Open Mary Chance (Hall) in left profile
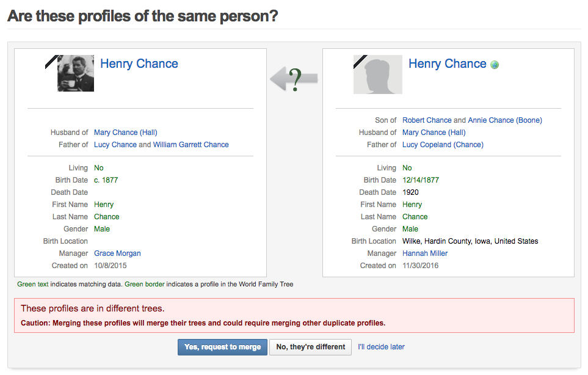This screenshot has width=588, height=375. pos(126,133)
